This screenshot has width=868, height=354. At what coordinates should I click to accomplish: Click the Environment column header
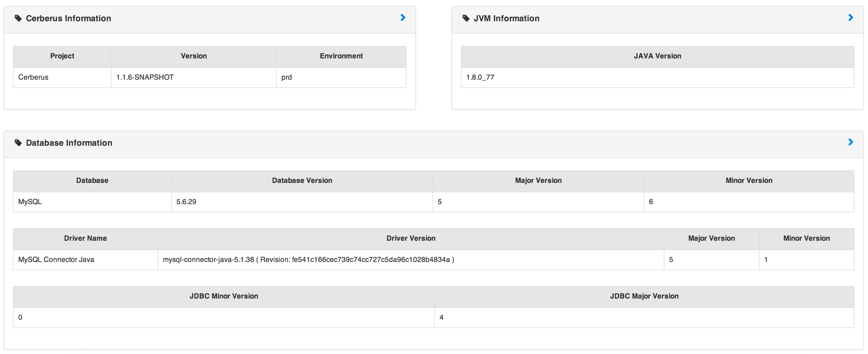[341, 56]
